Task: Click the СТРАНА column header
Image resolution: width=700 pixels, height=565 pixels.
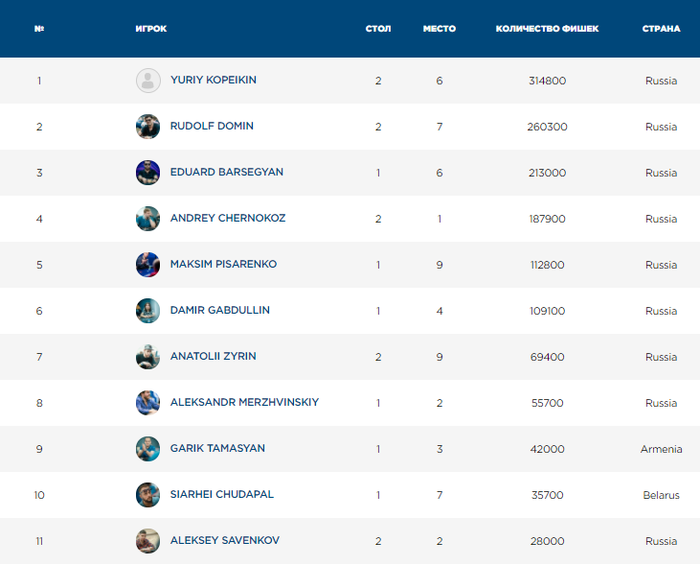Action: click(x=661, y=29)
